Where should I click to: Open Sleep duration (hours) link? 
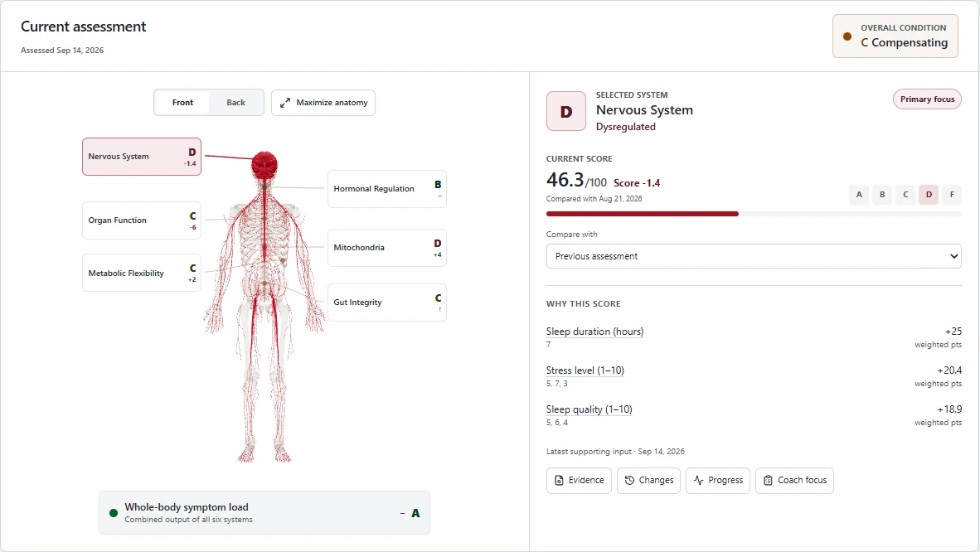(595, 332)
